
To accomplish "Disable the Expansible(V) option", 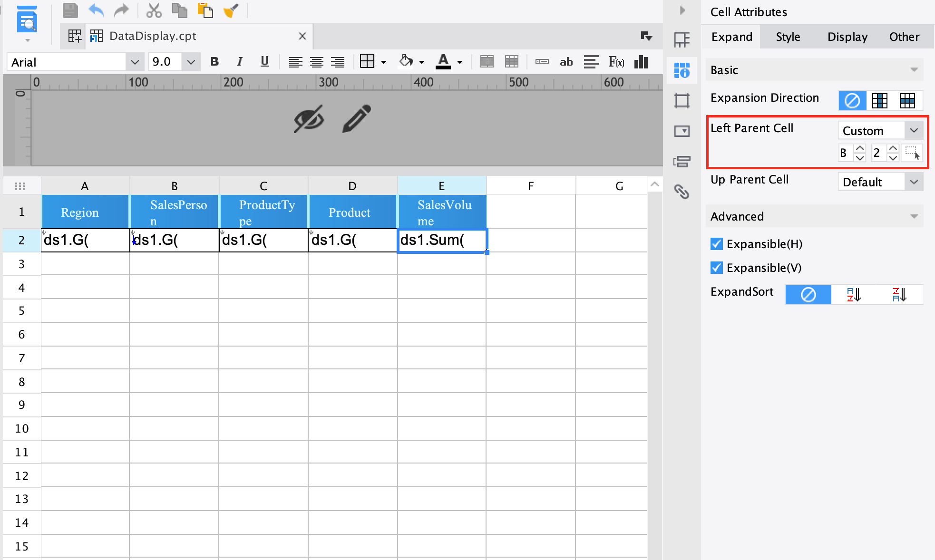I will 717,268.
